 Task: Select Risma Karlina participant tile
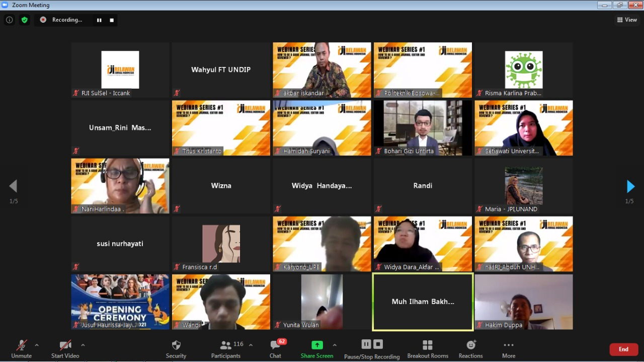(x=524, y=70)
